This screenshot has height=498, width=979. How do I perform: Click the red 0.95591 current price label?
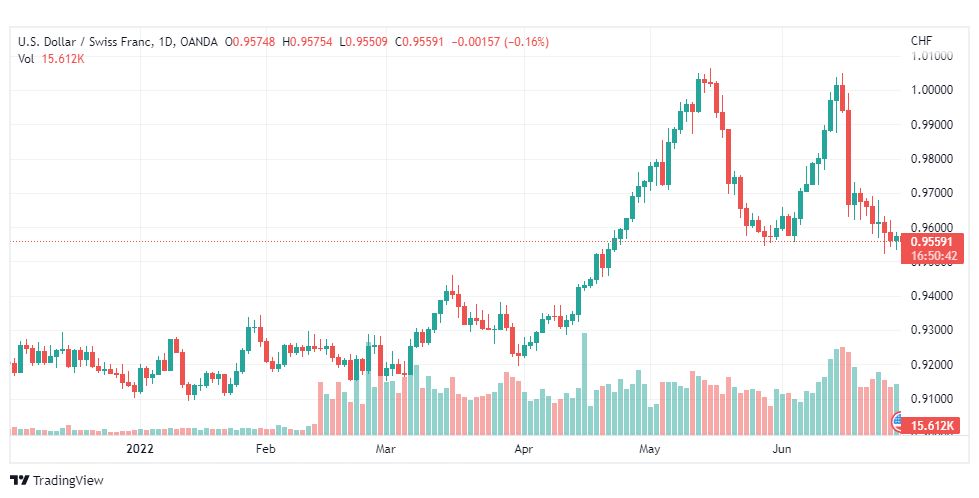click(935, 240)
